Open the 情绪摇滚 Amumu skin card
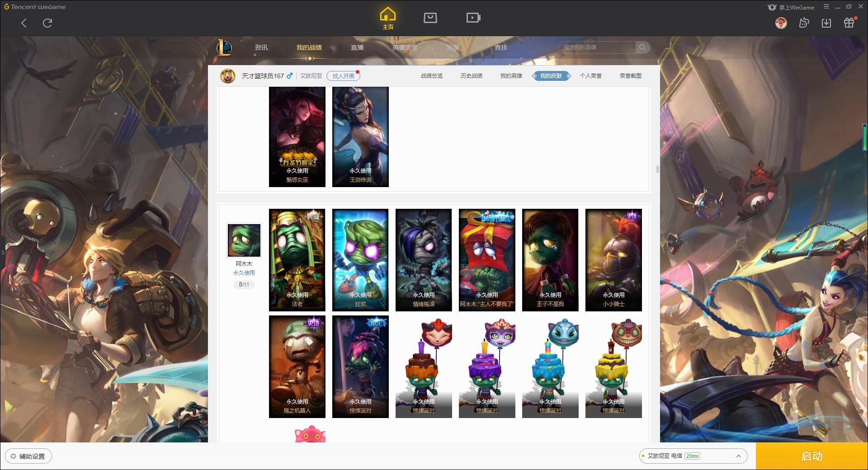This screenshot has width=868, height=470. (x=424, y=260)
